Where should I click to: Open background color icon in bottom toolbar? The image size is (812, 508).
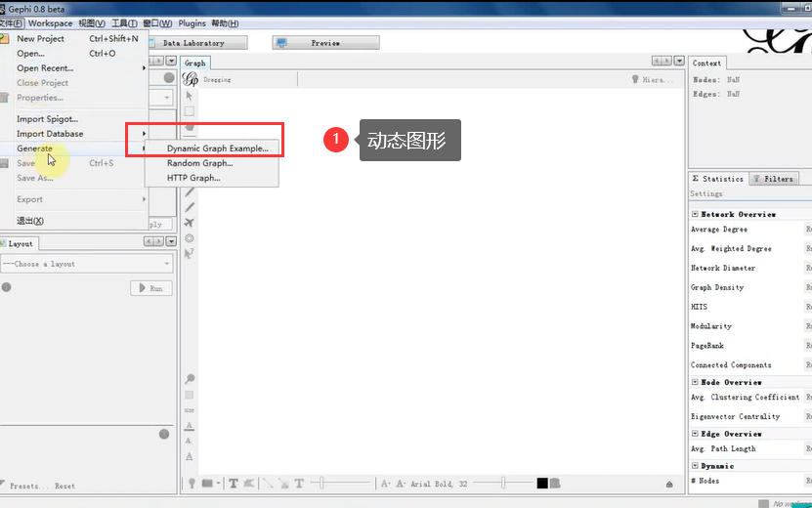(x=207, y=484)
